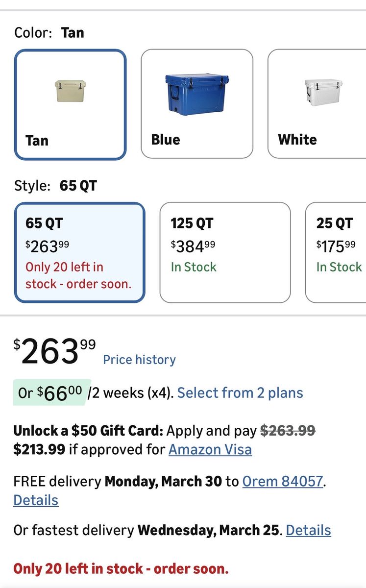Screen dimensions: 366x588
Task: Open the Price history link
Action: (x=139, y=360)
